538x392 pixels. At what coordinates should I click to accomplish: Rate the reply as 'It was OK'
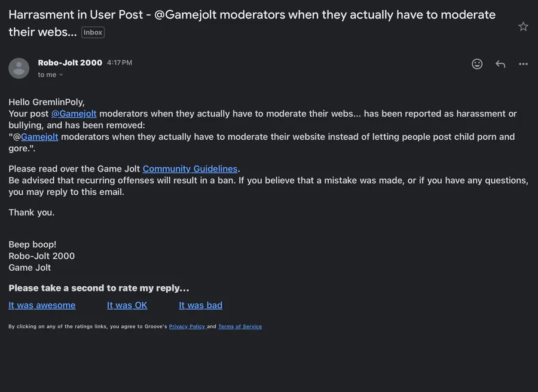coord(127,305)
